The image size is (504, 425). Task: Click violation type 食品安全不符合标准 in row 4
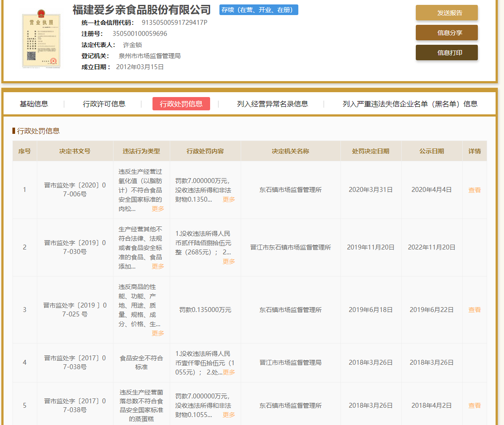[x=141, y=363]
